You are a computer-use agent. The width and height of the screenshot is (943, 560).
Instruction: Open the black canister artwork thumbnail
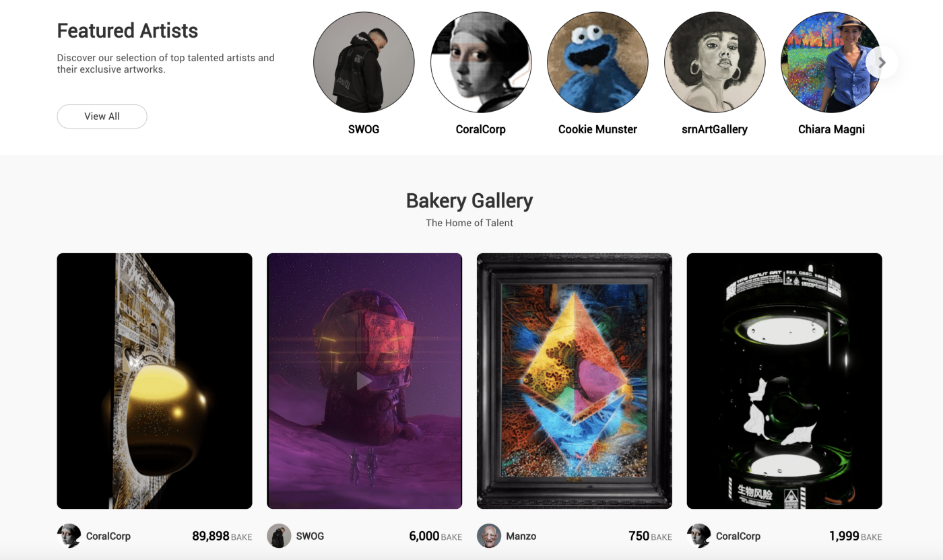coord(784,381)
